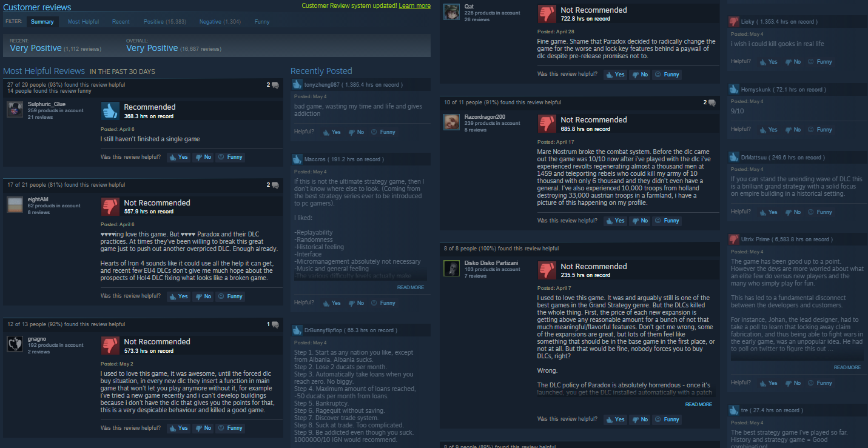
Task: Click thumbs-down icon beside Ultrix Prime
Action: (734, 239)
